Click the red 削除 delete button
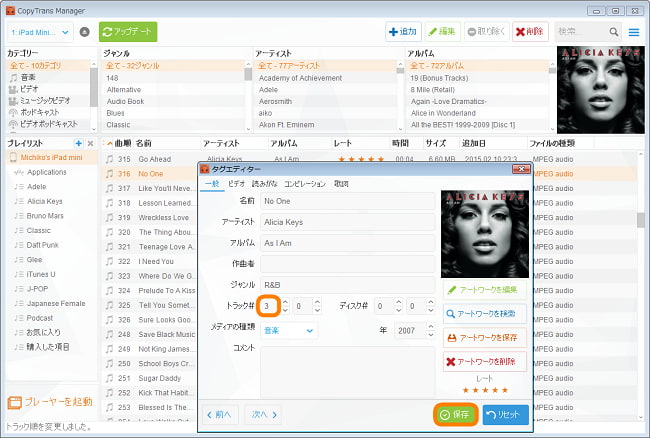This screenshot has height=438, width=650. pos(530,31)
